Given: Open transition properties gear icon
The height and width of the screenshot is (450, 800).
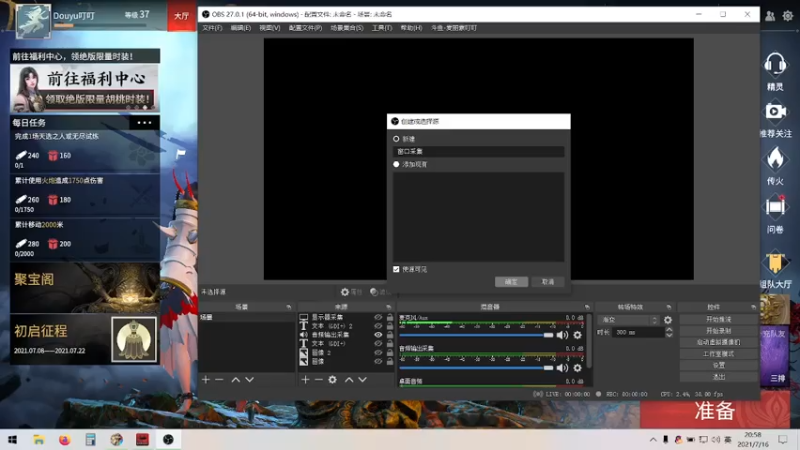Looking at the screenshot, I should [668, 320].
